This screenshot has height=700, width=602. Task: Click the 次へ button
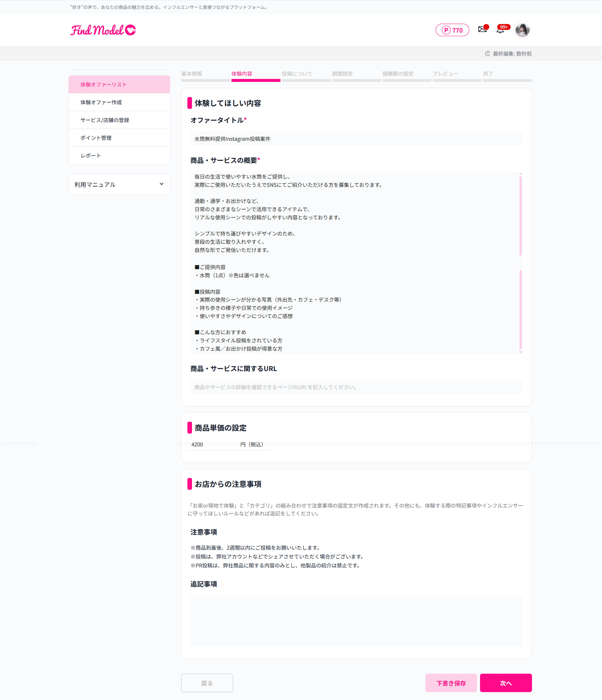click(x=506, y=683)
